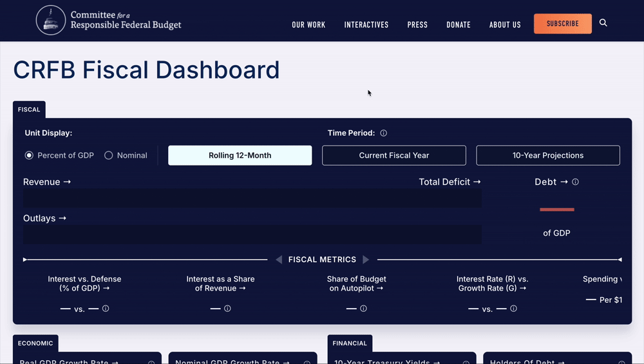Select the Economic tab
The image size is (644, 364).
[35, 343]
